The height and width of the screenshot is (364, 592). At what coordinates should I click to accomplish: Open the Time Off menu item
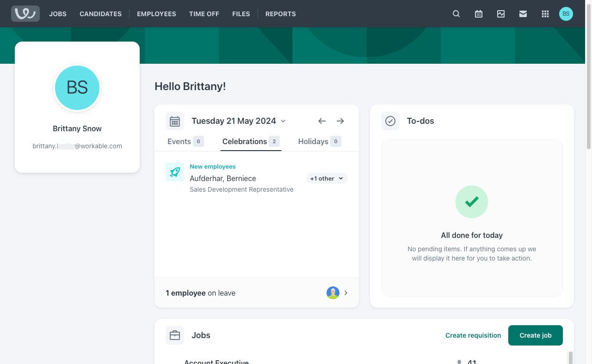(204, 14)
